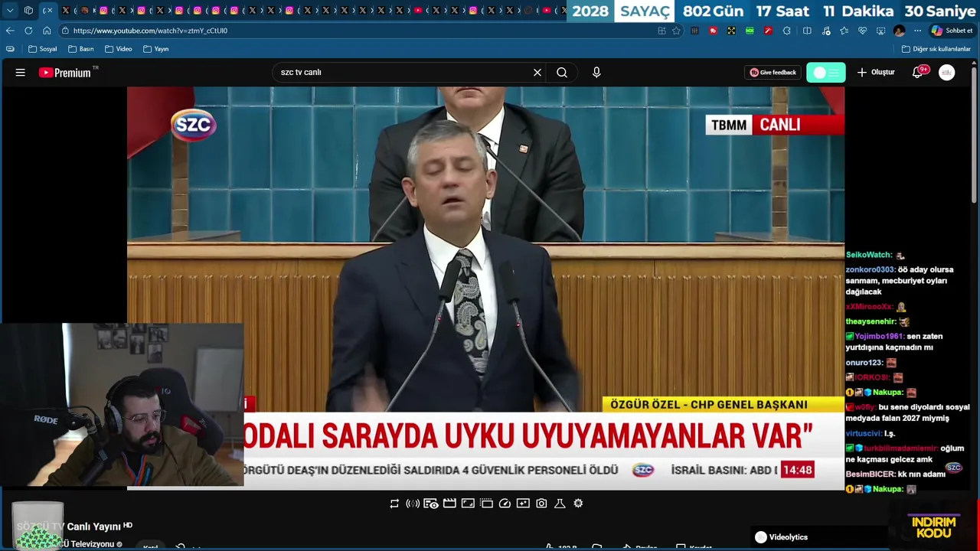
Task: Open the Yayın bookmarks folder
Action: pyautogui.click(x=156, y=49)
